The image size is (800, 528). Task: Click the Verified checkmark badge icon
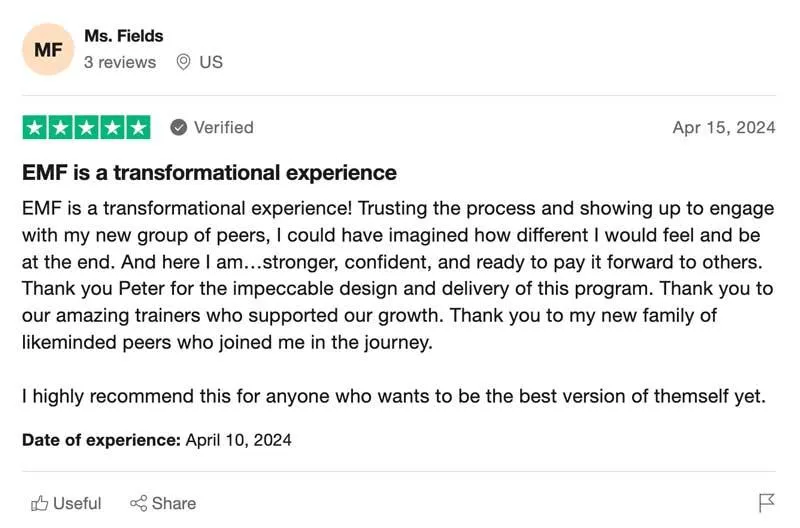click(179, 128)
